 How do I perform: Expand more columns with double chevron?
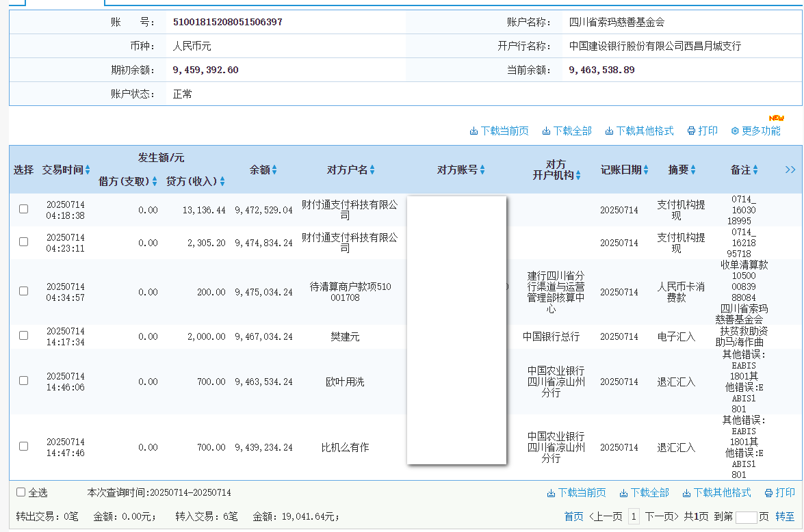790,170
